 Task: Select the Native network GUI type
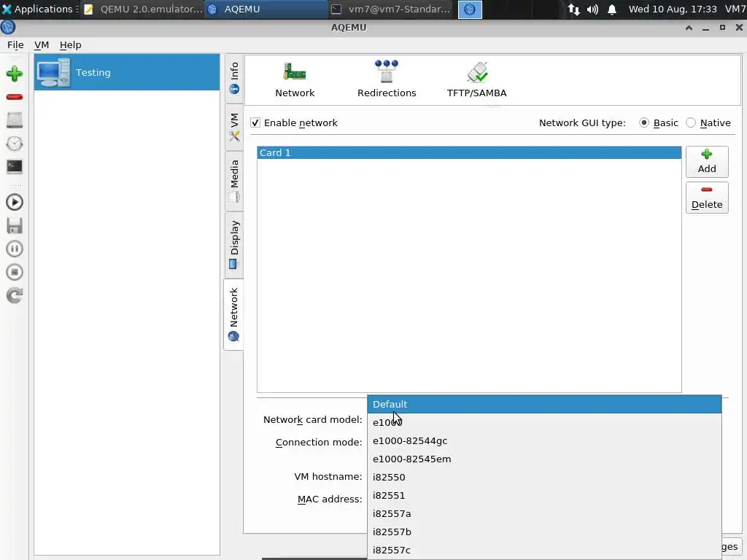coord(691,122)
